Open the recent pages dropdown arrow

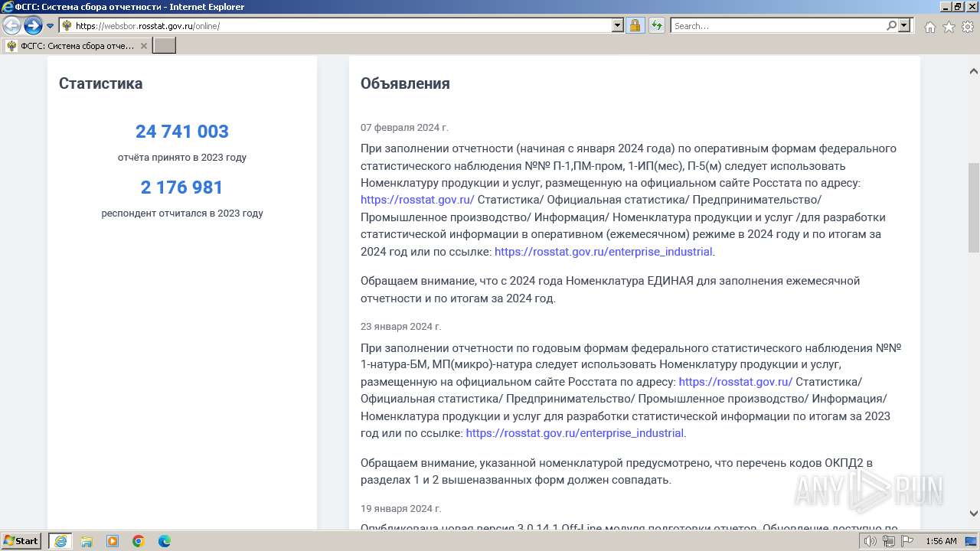[x=51, y=26]
